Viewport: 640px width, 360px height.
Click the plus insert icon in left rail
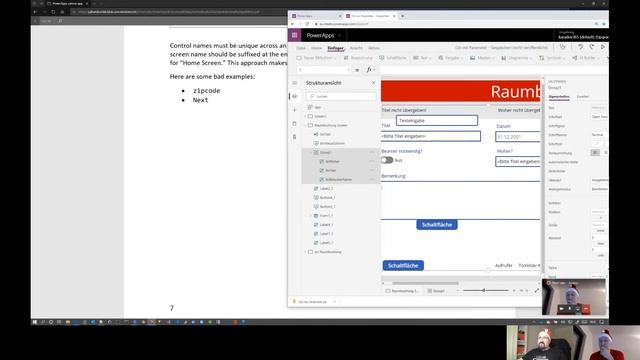(x=294, y=110)
